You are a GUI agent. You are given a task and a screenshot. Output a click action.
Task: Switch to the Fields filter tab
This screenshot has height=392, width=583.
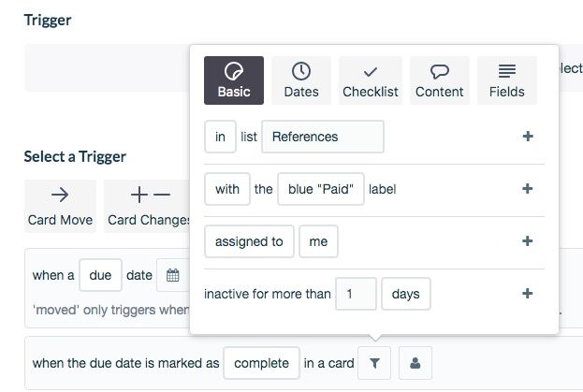coord(507,80)
